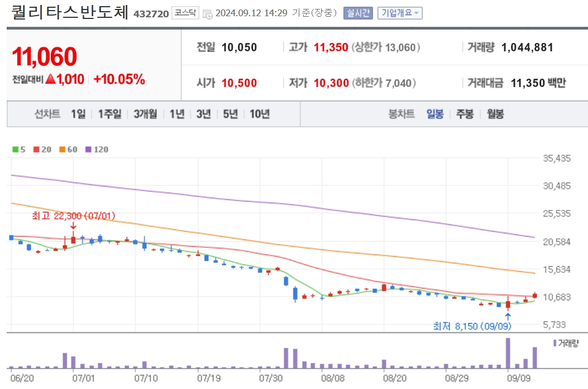The image size is (588, 389).
Task: Select the 3개월 line chart tab
Action: pyautogui.click(x=146, y=113)
